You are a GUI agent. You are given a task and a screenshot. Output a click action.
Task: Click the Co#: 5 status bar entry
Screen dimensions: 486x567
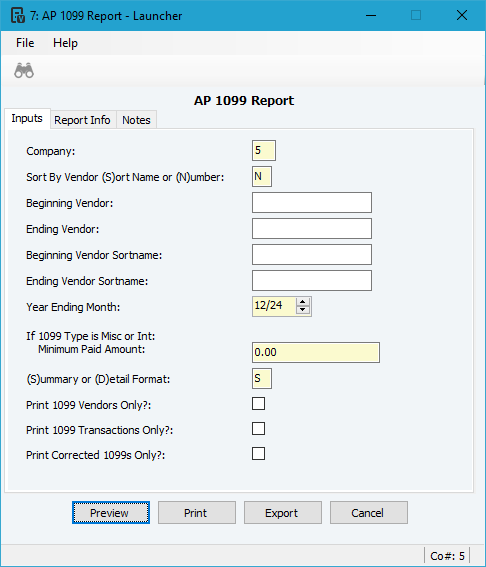coord(447,556)
